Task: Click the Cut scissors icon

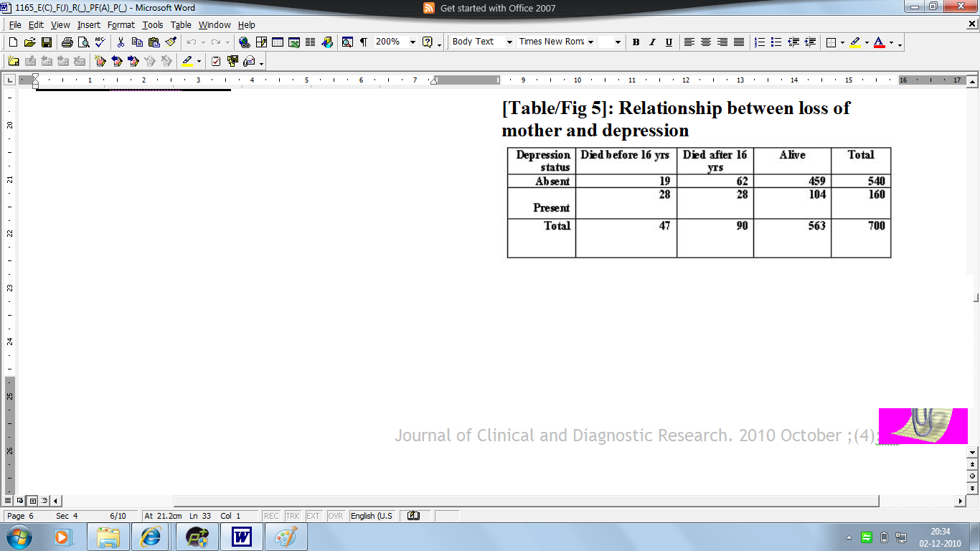Action: (x=121, y=42)
